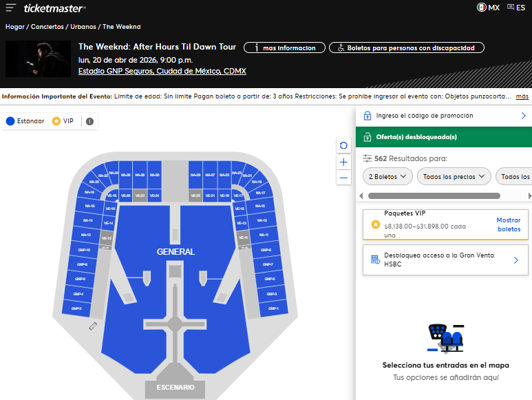Select seat section NA-15 on the map
The width and height of the screenshot is (532, 400).
coord(260,206)
